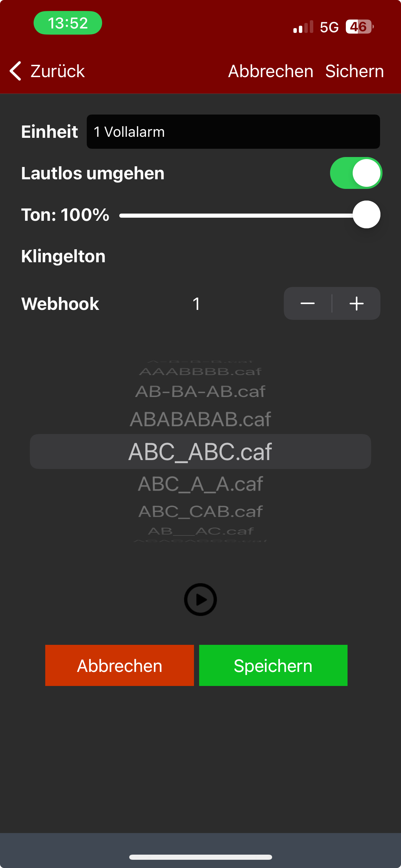Pick AB-BA-AB.caf in the tone list
401x868 pixels.
coord(200,391)
